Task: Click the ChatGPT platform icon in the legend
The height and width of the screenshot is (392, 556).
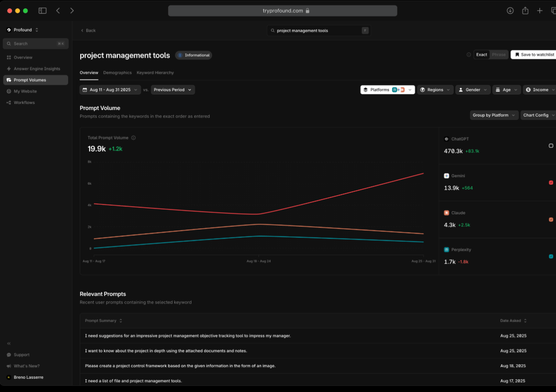Action: tap(447, 139)
